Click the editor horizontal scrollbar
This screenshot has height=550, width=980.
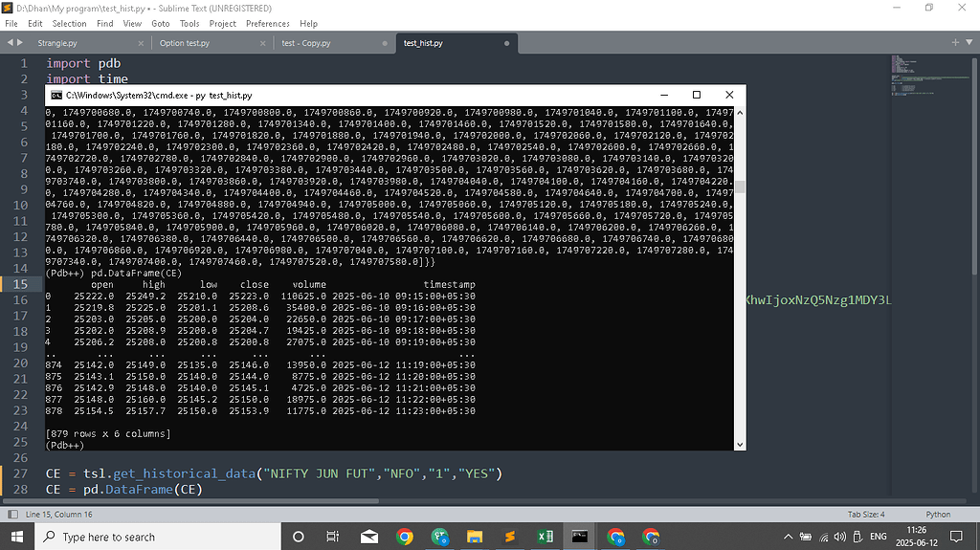click(x=190, y=500)
